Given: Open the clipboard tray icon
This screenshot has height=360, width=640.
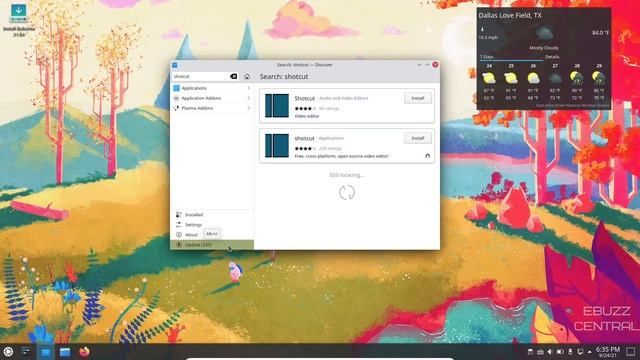Looking at the screenshot, I should pyautogui.click(x=530, y=351).
